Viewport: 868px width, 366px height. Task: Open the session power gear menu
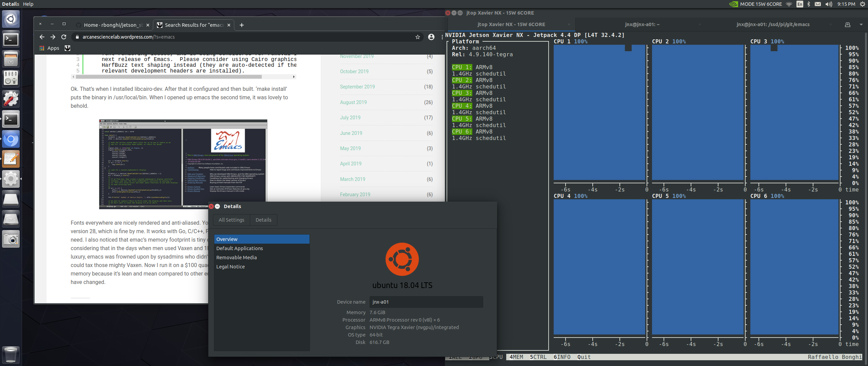(863, 4)
